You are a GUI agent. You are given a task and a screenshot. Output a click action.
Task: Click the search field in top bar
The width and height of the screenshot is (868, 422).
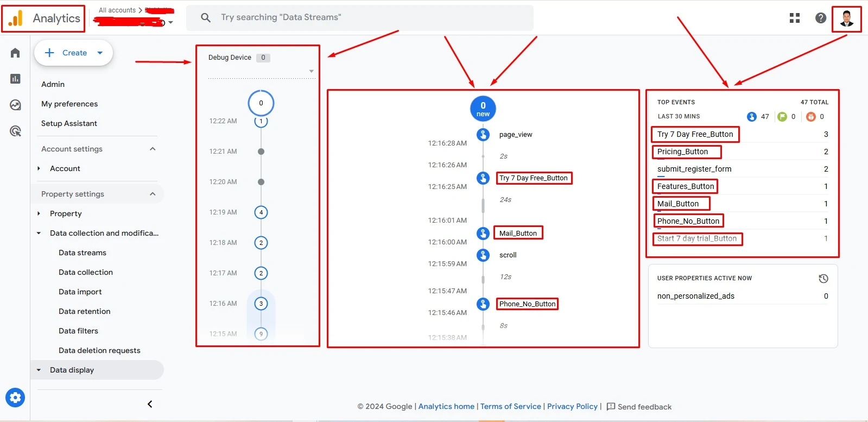pyautogui.click(x=360, y=17)
